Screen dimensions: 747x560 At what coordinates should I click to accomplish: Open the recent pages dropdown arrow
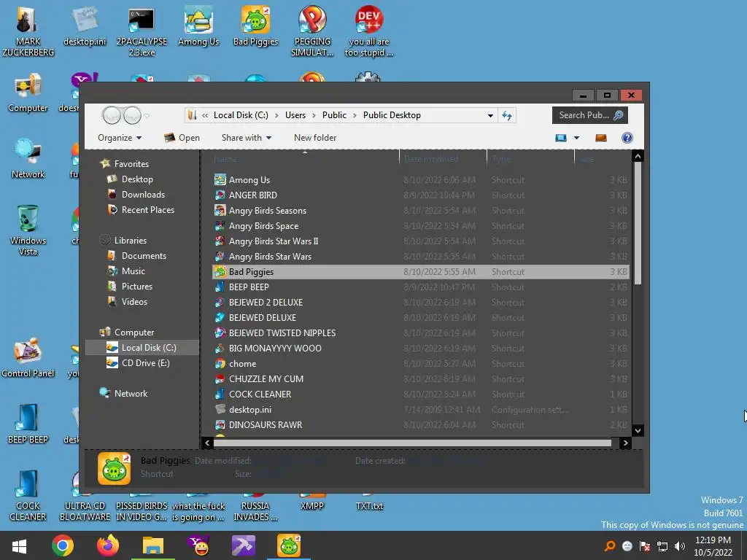(x=147, y=116)
